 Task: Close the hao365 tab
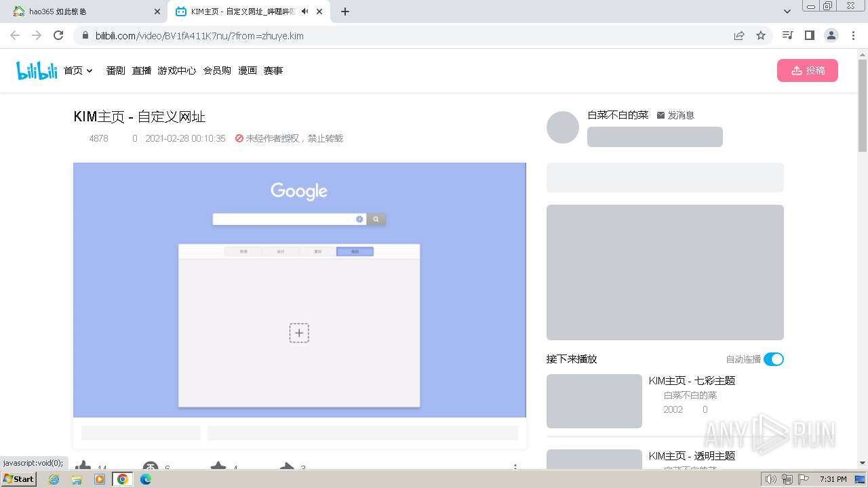(157, 12)
